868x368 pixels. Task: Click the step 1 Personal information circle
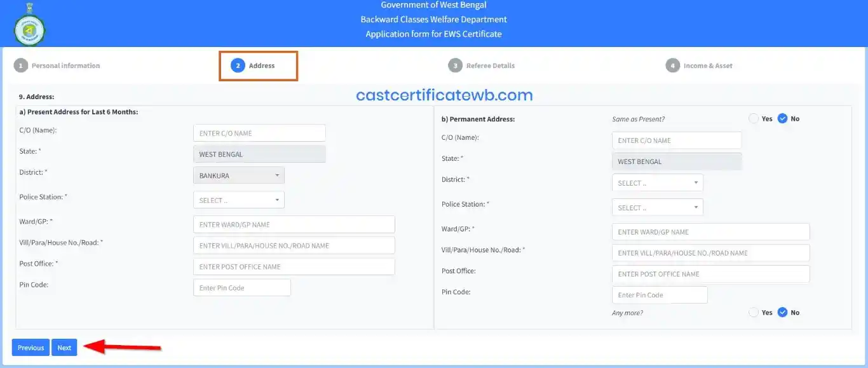coord(21,65)
